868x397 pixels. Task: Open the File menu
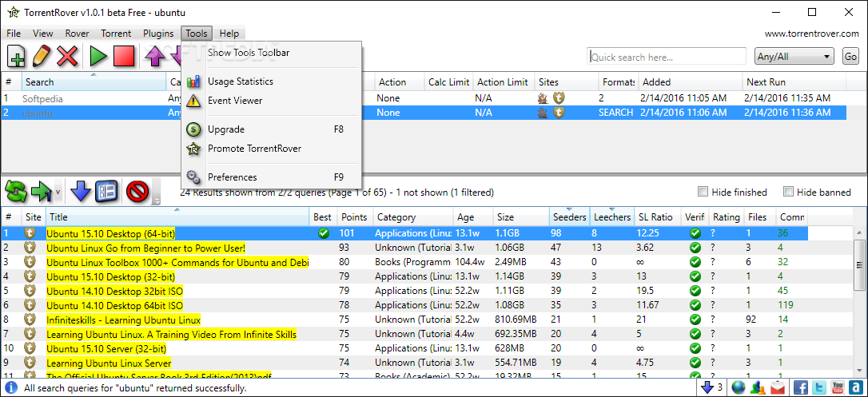coord(14,34)
